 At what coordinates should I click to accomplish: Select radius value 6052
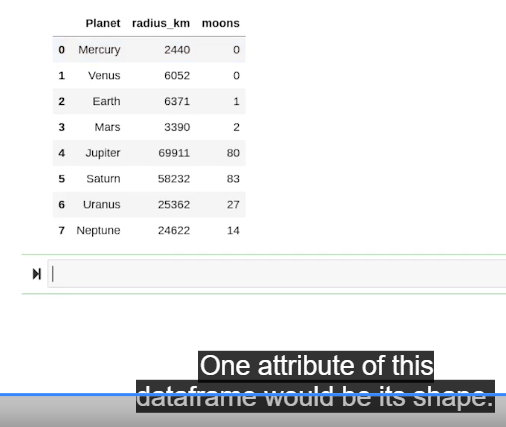177,76
